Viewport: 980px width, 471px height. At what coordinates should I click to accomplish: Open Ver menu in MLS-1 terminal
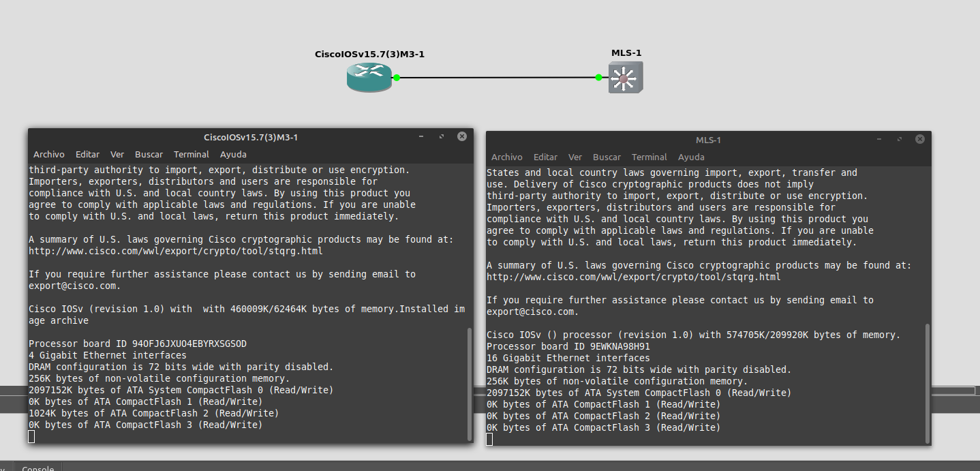(575, 157)
